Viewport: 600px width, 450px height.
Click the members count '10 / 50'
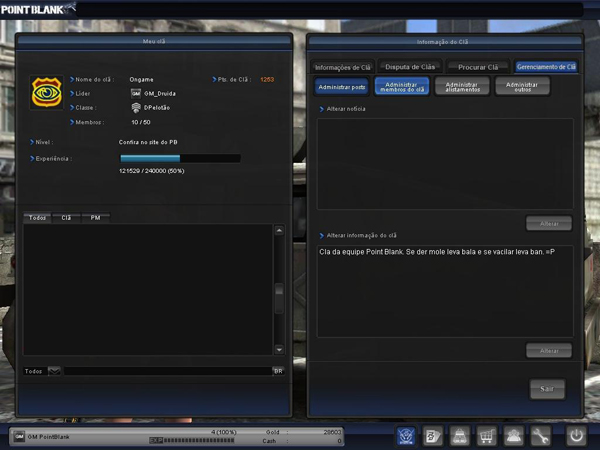(x=141, y=122)
